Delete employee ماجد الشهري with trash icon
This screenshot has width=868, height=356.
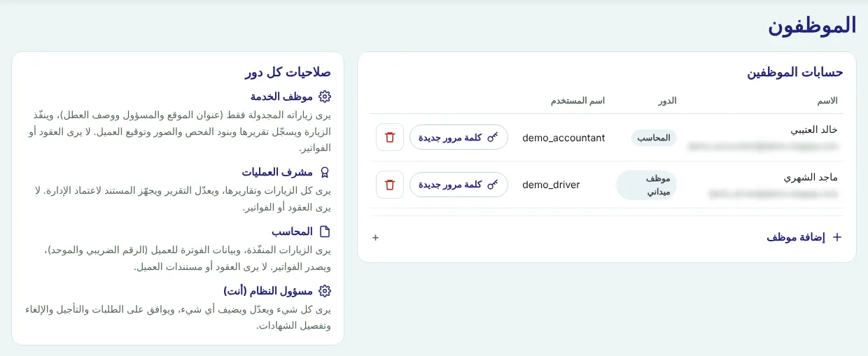click(x=390, y=185)
